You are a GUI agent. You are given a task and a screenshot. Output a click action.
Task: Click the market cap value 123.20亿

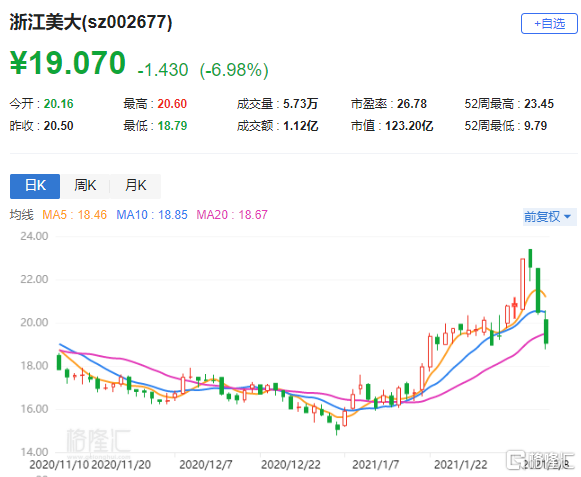409,126
